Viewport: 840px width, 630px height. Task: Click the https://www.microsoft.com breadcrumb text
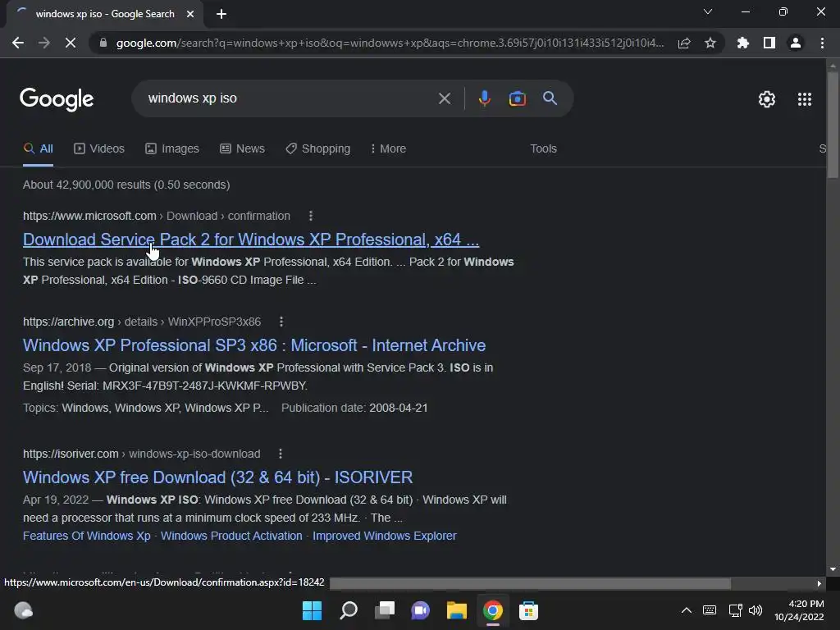click(x=89, y=216)
